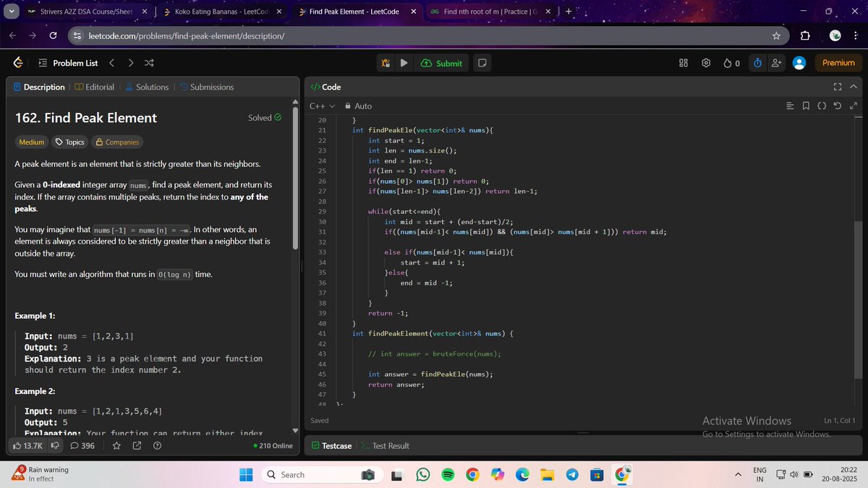The height and width of the screenshot is (488, 868).
Task: Switch to Koko Eating Bananas browser tab
Action: [223, 12]
